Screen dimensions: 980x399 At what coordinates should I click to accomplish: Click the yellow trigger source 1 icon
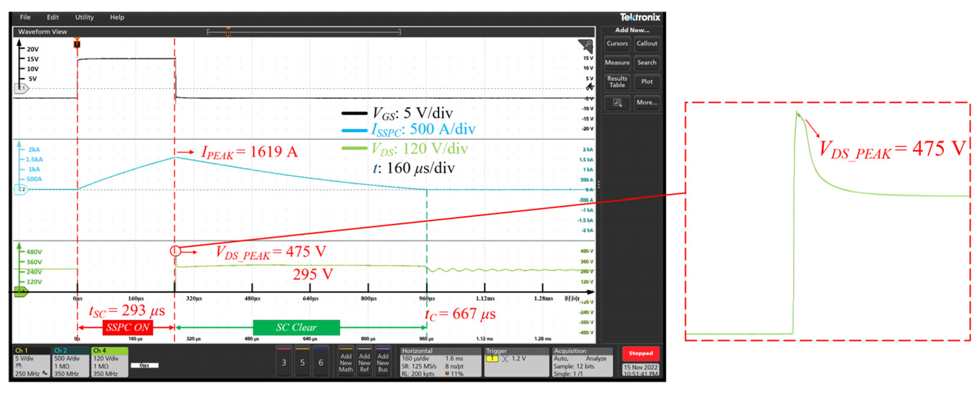pos(492,358)
